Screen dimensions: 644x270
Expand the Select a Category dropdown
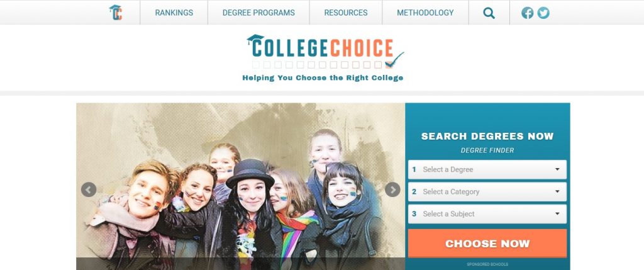(487, 191)
